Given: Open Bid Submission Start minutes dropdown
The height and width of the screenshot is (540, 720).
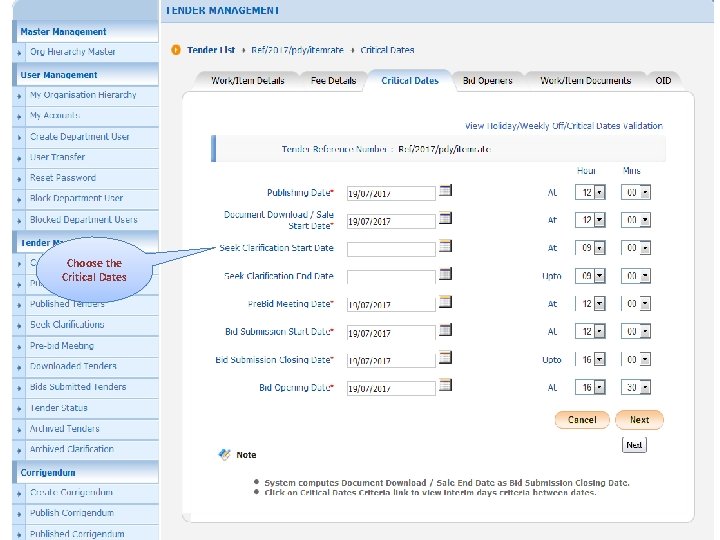Looking at the screenshot, I should coord(645,332).
